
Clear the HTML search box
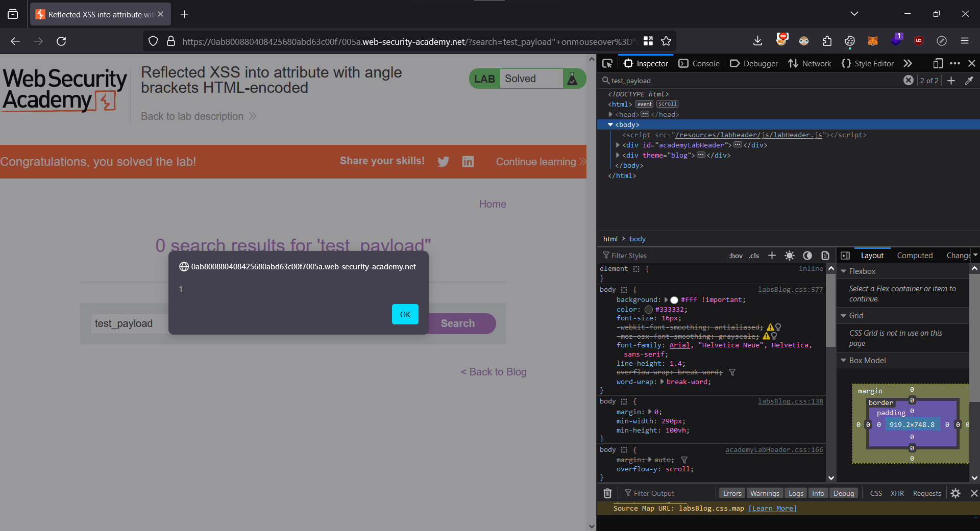tap(909, 80)
